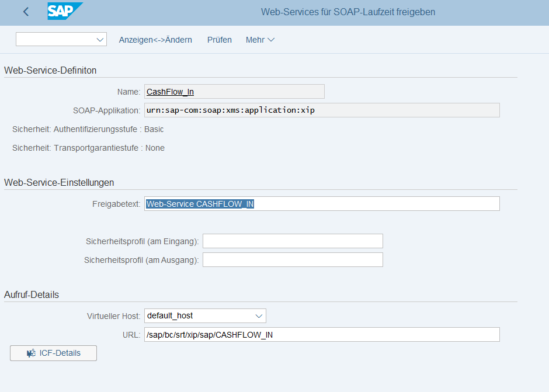Click the URL input field
The image size is (549, 392).
click(322, 335)
